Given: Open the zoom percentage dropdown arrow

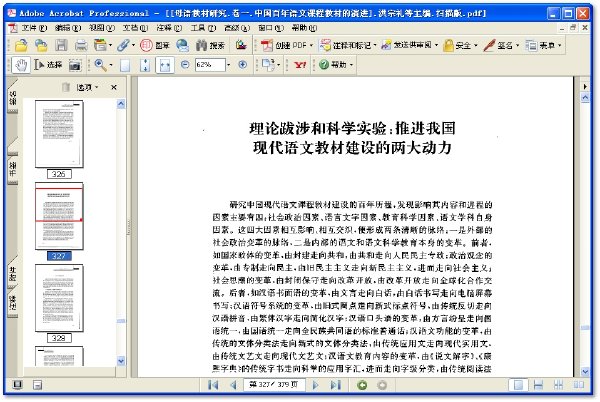Looking at the screenshot, I should 229,65.
